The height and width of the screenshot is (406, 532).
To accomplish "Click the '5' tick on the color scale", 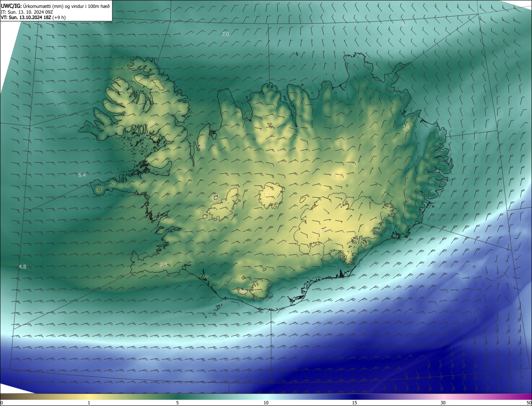I will pos(177,403).
